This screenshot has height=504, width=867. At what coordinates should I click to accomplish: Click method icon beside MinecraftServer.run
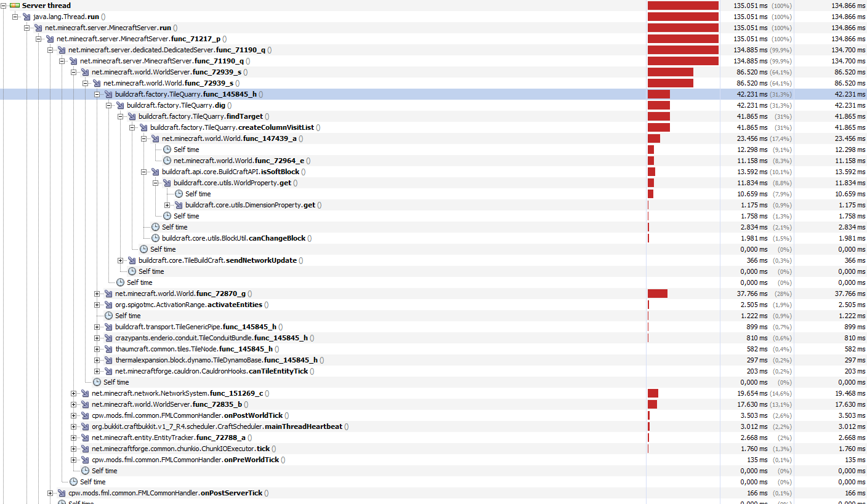pyautogui.click(x=38, y=28)
